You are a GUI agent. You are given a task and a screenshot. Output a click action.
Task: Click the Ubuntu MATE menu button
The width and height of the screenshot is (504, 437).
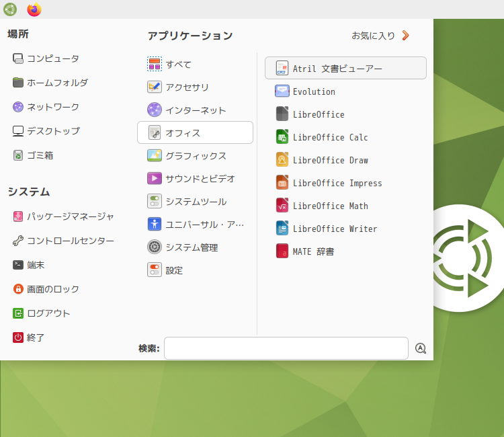pos(10,9)
